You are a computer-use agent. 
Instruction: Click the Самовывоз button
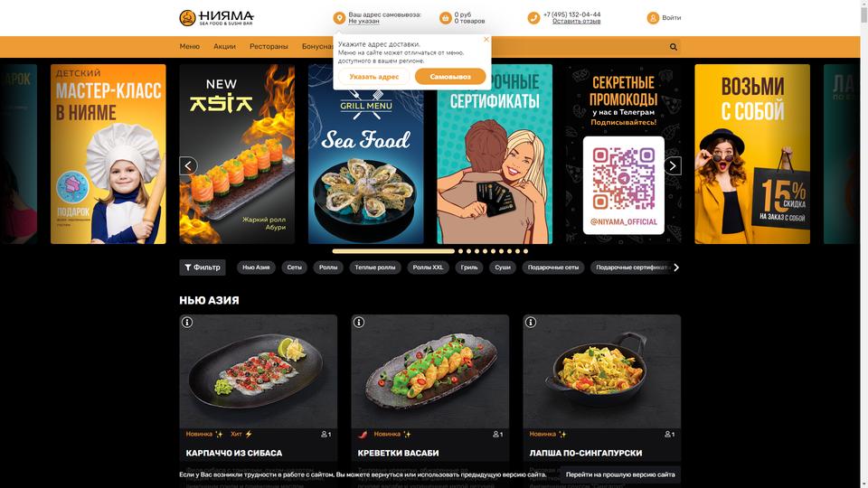tap(450, 76)
